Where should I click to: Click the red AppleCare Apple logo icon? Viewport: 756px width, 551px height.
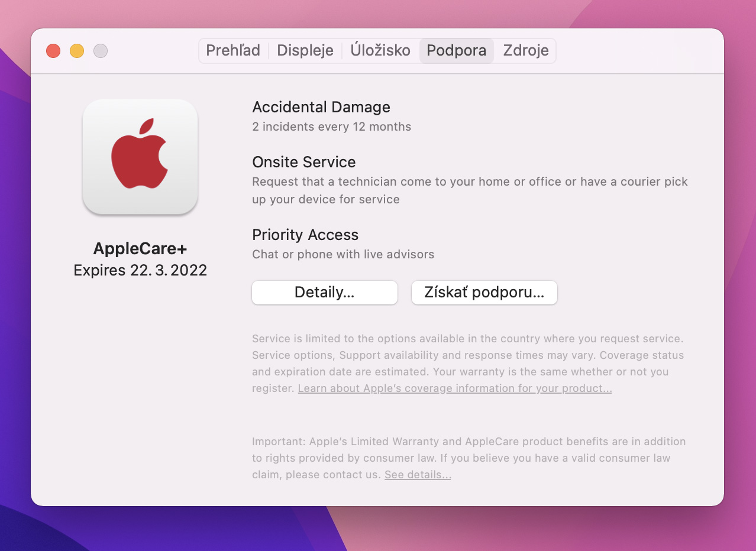point(140,157)
